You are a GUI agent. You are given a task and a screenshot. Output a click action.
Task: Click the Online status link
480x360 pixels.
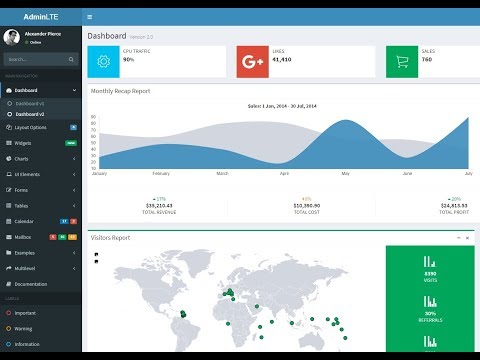click(x=33, y=42)
